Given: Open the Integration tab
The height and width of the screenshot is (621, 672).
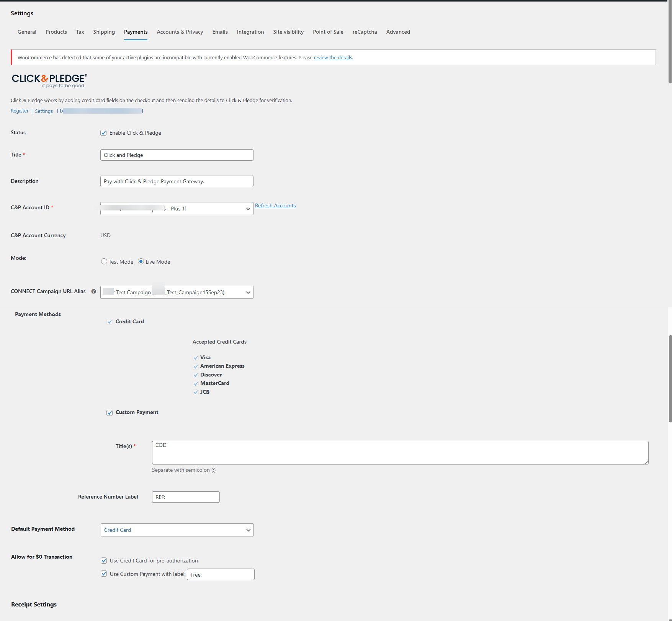Looking at the screenshot, I should point(250,32).
